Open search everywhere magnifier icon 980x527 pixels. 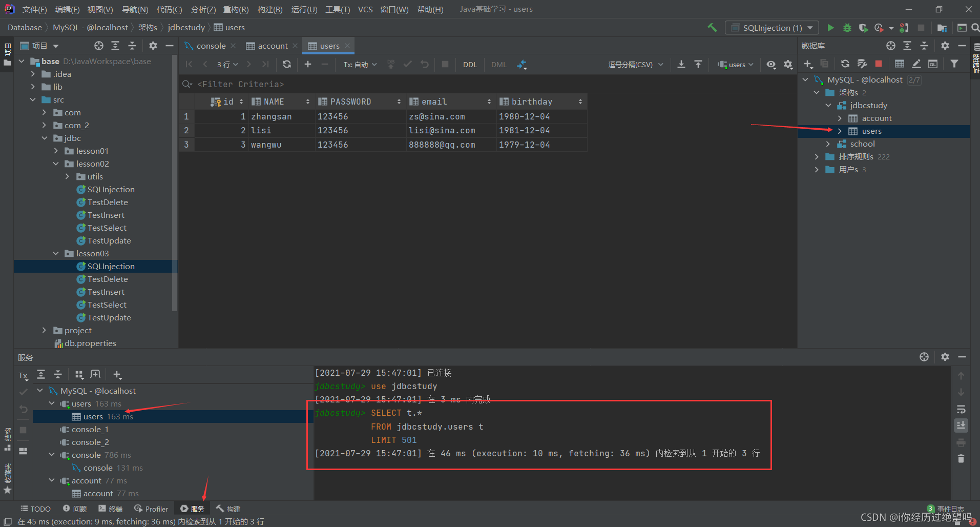coord(975,28)
